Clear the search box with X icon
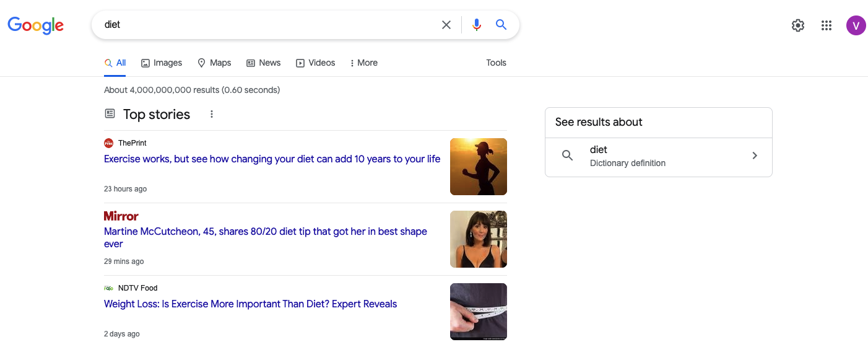The image size is (868, 347). click(x=446, y=25)
